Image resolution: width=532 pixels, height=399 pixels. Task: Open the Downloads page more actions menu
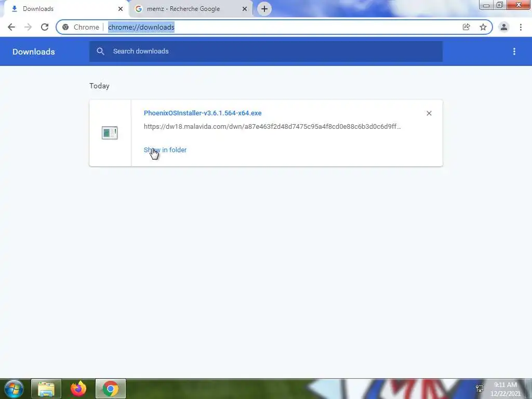coord(514,51)
